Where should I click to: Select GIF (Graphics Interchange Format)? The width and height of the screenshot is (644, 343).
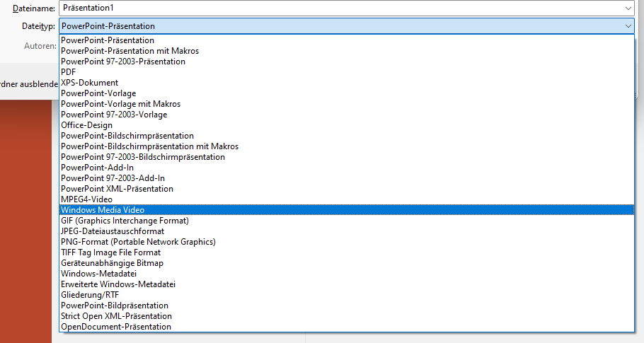click(x=347, y=221)
